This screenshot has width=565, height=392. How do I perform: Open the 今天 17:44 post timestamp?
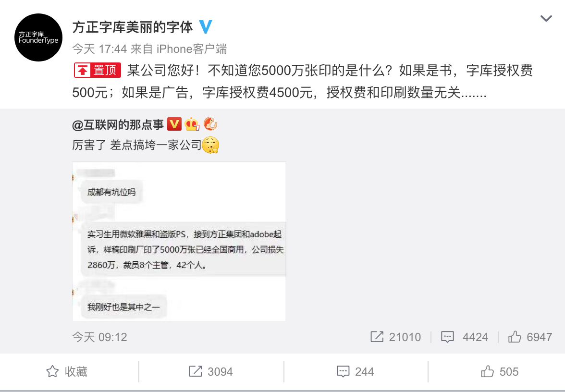click(100, 49)
